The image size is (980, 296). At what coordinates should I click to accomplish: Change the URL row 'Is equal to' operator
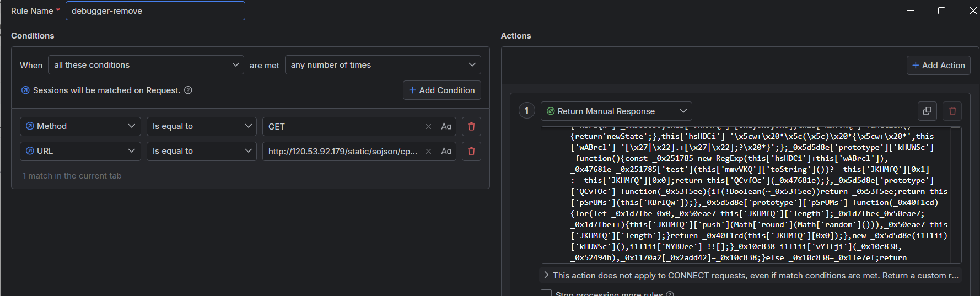tap(201, 151)
